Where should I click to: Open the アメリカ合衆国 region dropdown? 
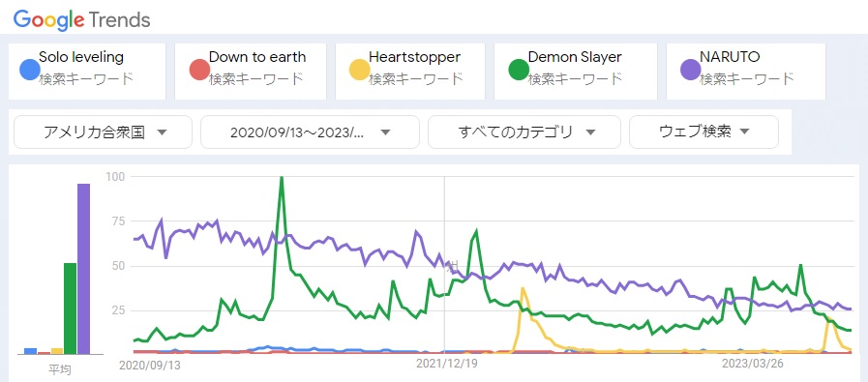(103, 132)
